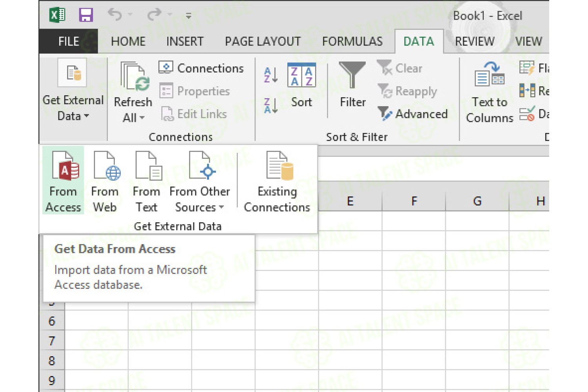Open the FILE tab
Image resolution: width=588 pixels, height=392 pixels.
69,41
